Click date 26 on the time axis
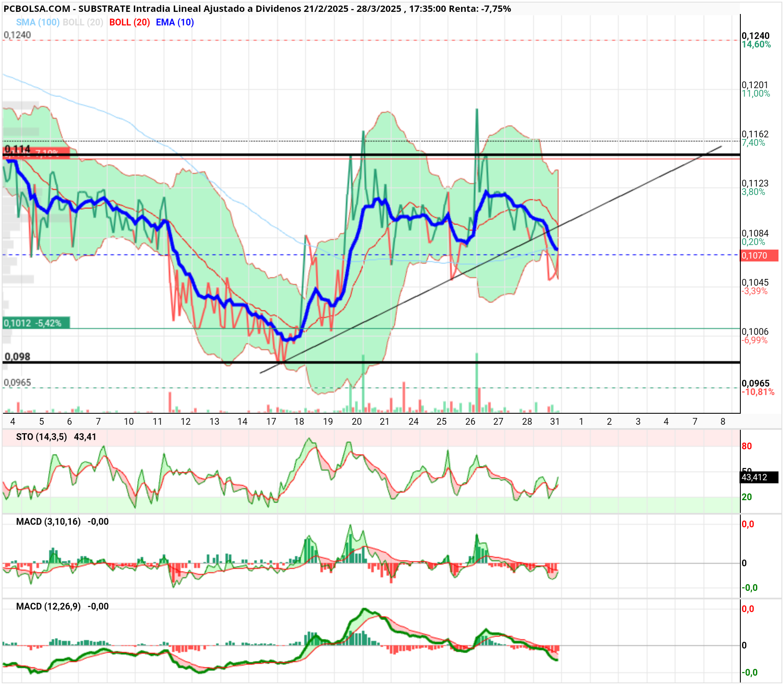The image size is (784, 685). pyautogui.click(x=470, y=422)
